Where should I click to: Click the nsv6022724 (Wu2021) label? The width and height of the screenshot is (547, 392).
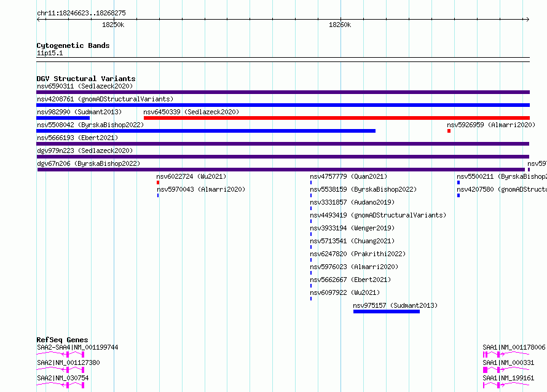coord(191,176)
